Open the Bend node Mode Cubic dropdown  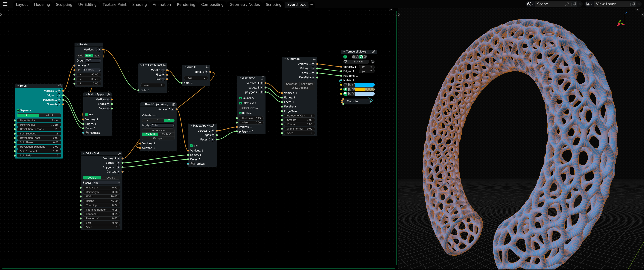162,125
